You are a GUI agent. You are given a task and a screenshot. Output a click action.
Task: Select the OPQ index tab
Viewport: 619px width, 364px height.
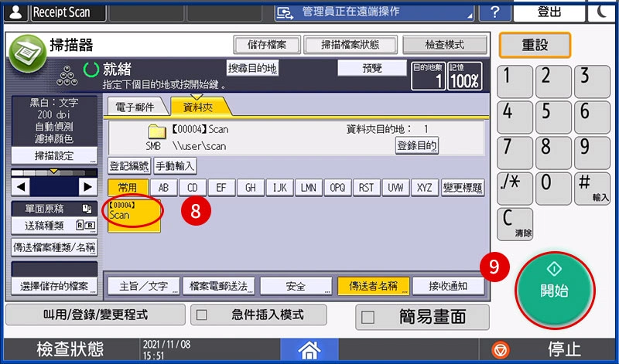tap(337, 188)
